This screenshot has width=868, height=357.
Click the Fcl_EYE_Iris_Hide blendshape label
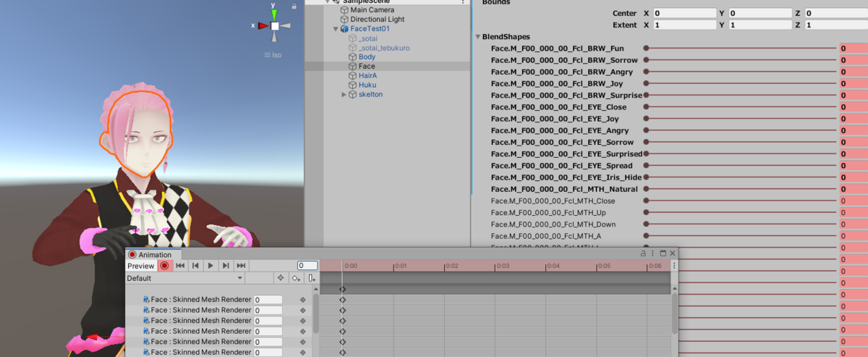566,177
